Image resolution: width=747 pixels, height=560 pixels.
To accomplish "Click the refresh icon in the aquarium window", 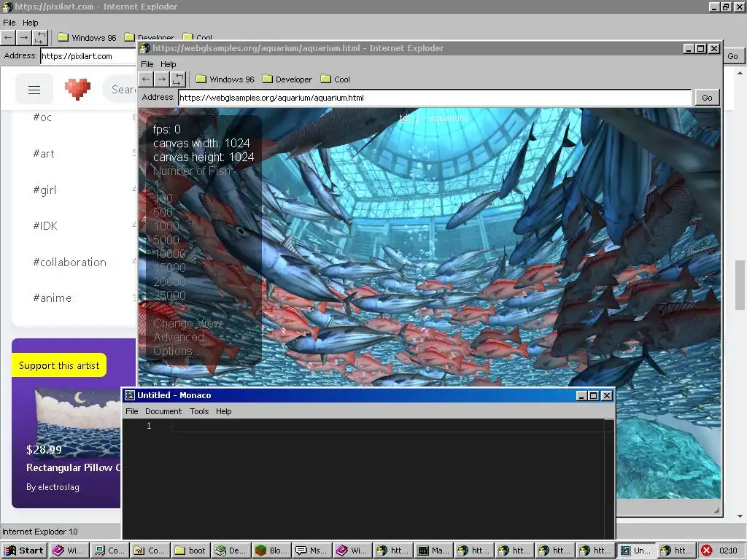I will click(x=178, y=79).
